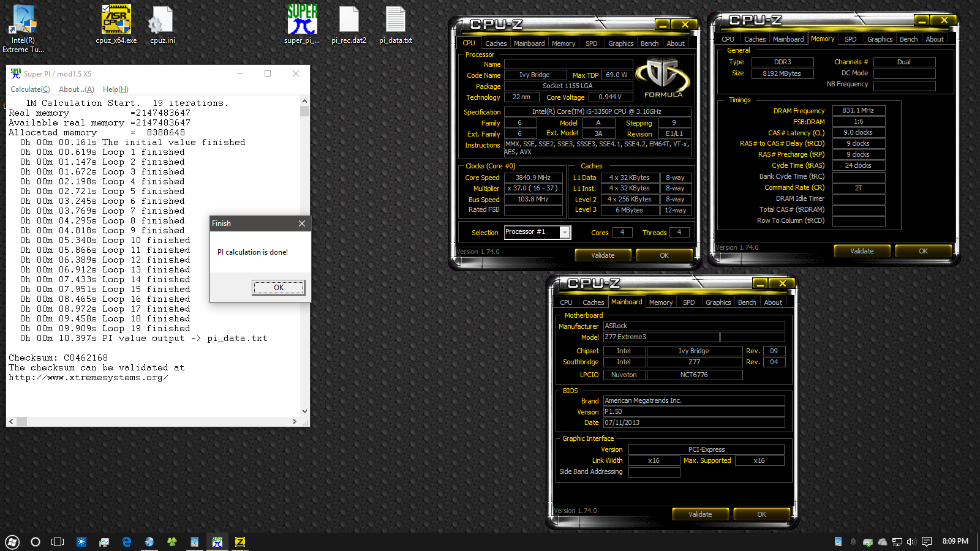
Task: Select the pi_rec.dat2 file icon
Action: (x=349, y=24)
